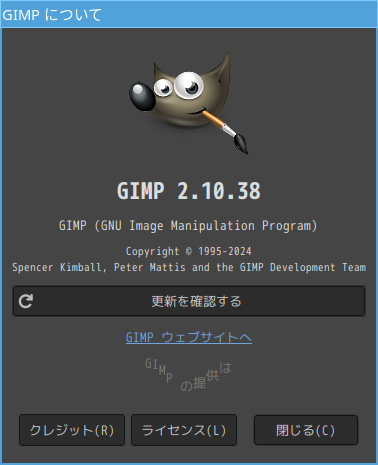Open the GIMP ウェブサイトへ link
This screenshot has height=465, width=378.
pos(189,337)
